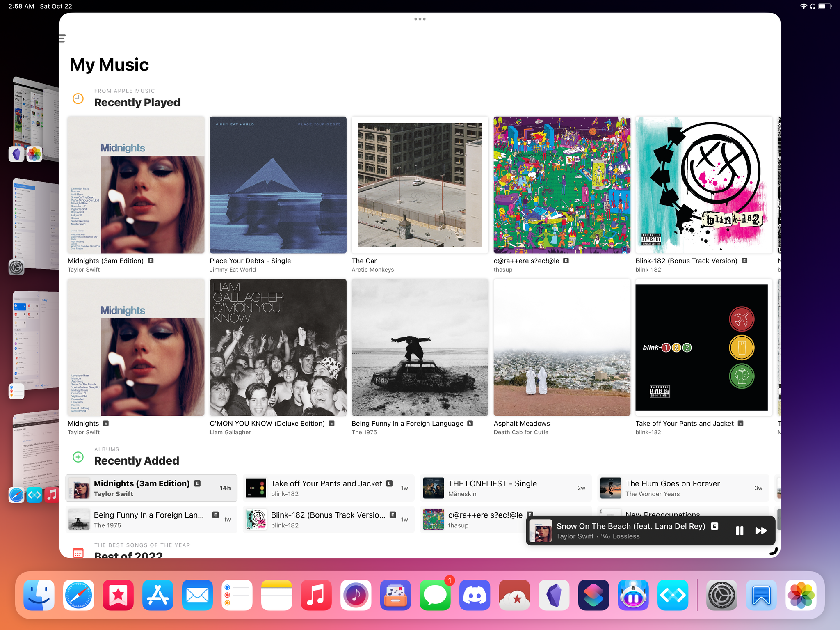
Task: Open C'MON YOU KNOW Deluxe Edition cover
Action: tap(278, 347)
